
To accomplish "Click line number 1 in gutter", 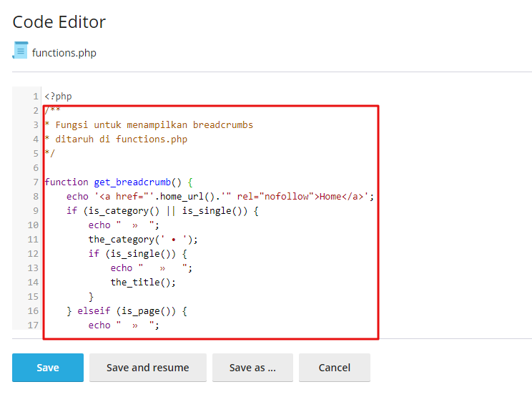I will [36, 97].
